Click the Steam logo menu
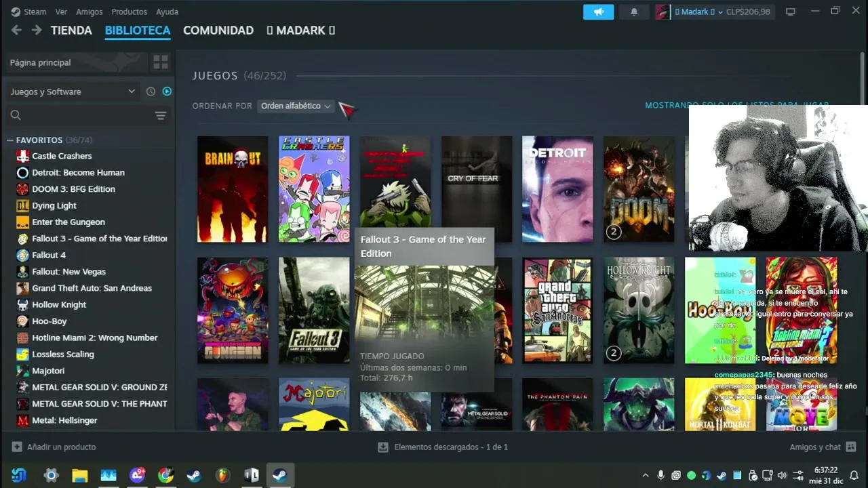868x488 pixels. click(28, 12)
